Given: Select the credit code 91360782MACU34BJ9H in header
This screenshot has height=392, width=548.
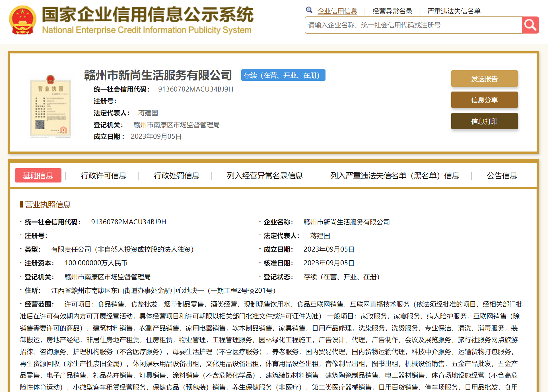Looking at the screenshot, I should point(196,89).
